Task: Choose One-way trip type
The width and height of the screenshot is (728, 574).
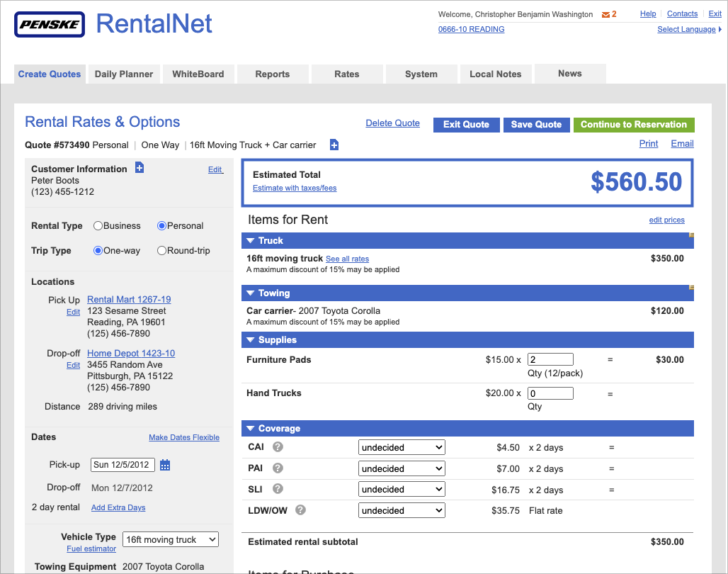Action: point(98,251)
